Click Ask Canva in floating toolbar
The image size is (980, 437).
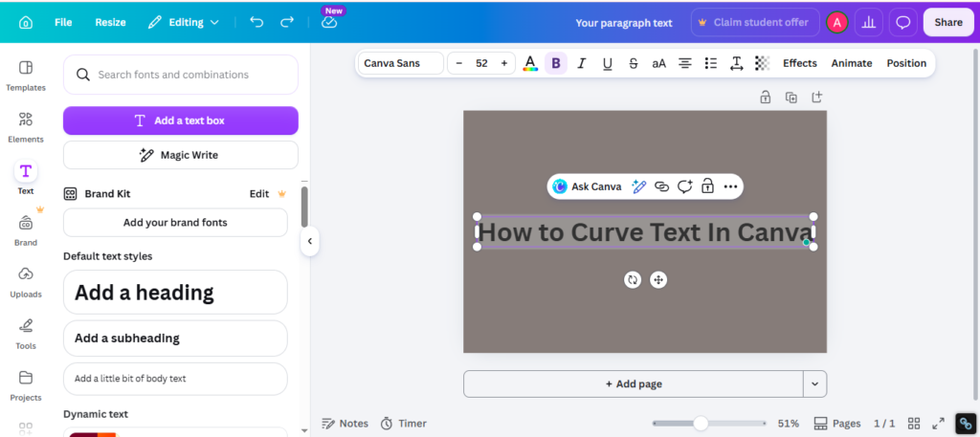[587, 186]
